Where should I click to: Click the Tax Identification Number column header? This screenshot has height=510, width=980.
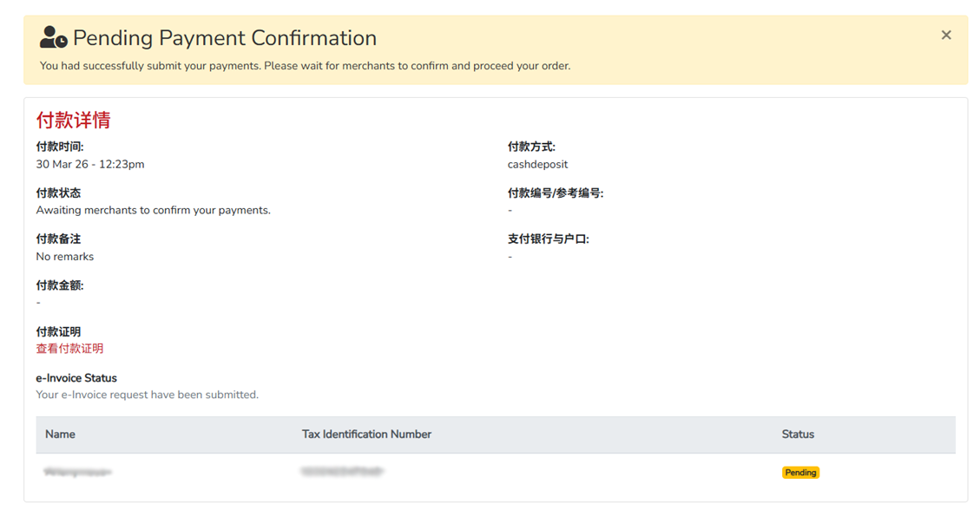point(366,434)
